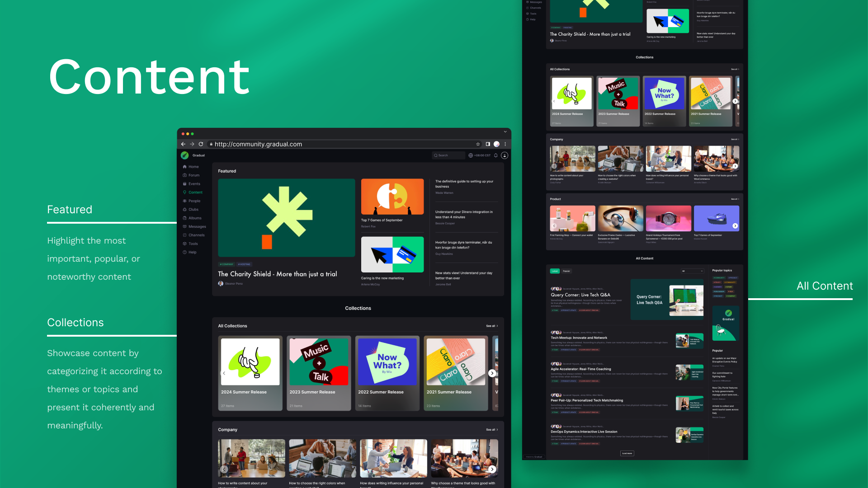Toggle the browser side panel icon
The image size is (868, 488).
[488, 144]
